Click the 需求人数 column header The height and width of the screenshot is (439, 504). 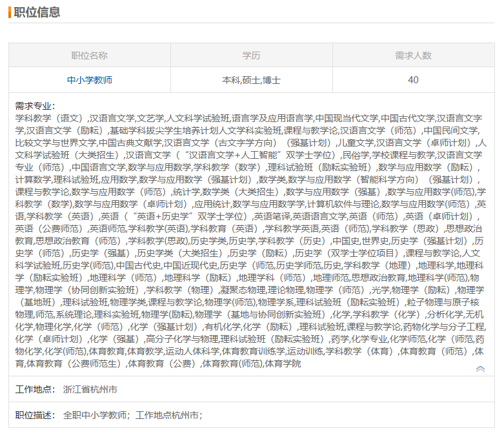[413, 56]
